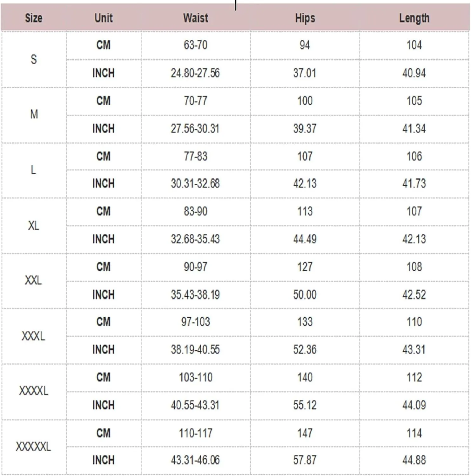Viewport: 471px width, 476px height.
Task: Click waist value 27.56-30.31 cell
Action: click(195, 129)
